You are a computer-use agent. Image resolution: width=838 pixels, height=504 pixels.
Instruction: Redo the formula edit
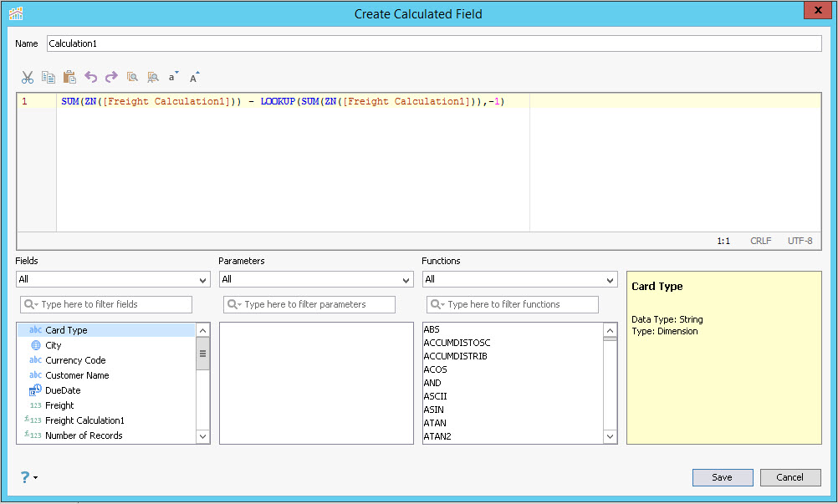[111, 77]
